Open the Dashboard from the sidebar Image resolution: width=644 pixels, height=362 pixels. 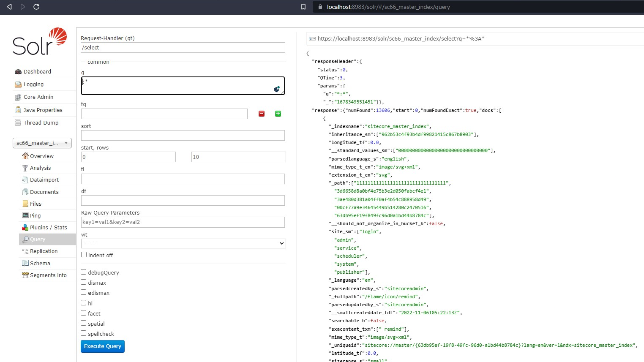[38, 71]
